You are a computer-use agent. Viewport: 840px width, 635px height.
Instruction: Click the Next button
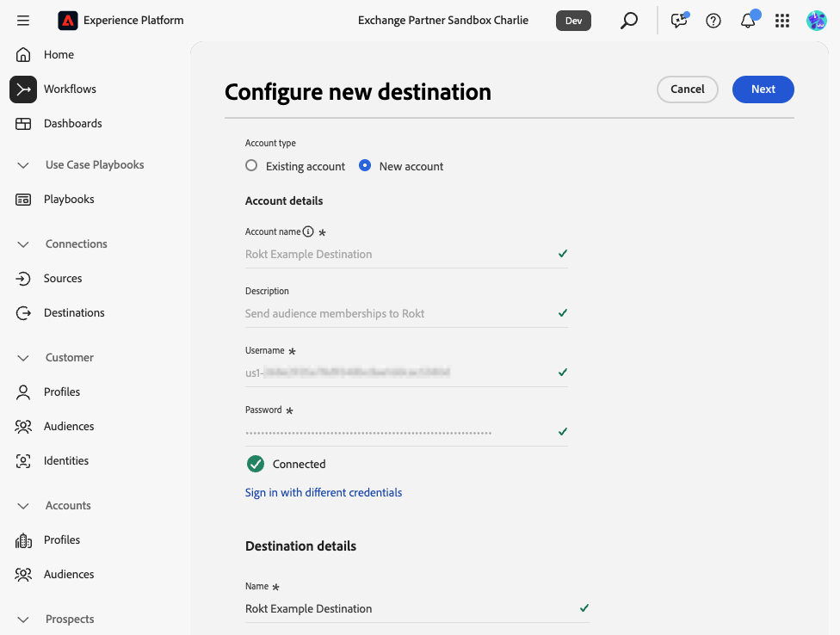tap(763, 89)
